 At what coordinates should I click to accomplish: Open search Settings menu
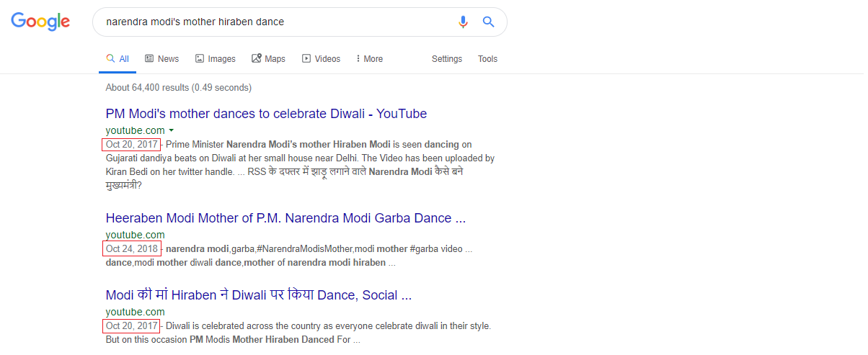point(447,59)
